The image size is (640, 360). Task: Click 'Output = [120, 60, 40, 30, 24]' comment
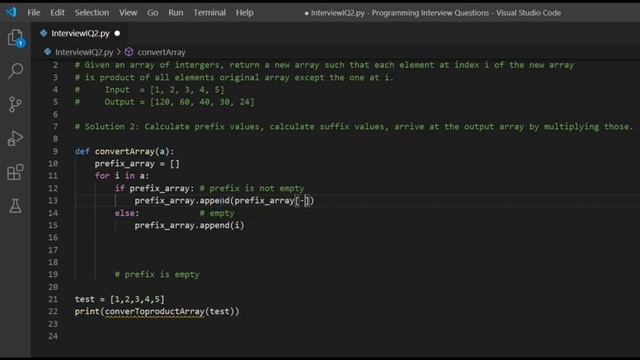179,102
